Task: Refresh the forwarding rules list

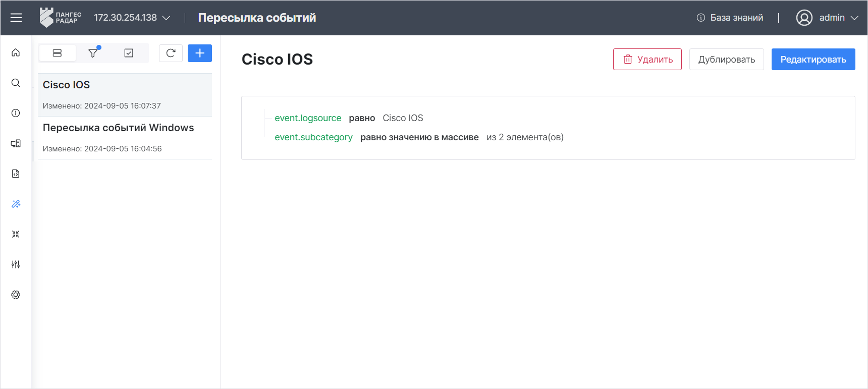Action: click(x=171, y=53)
